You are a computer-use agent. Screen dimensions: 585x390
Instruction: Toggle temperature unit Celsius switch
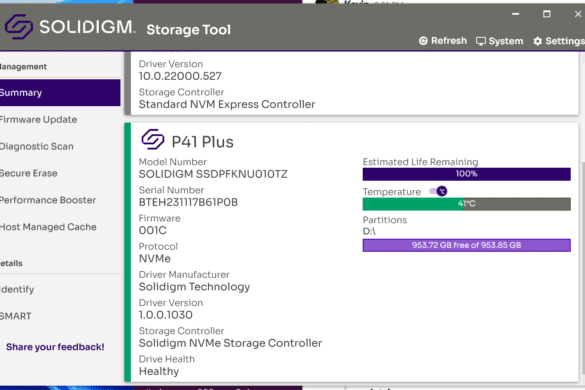coord(438,191)
